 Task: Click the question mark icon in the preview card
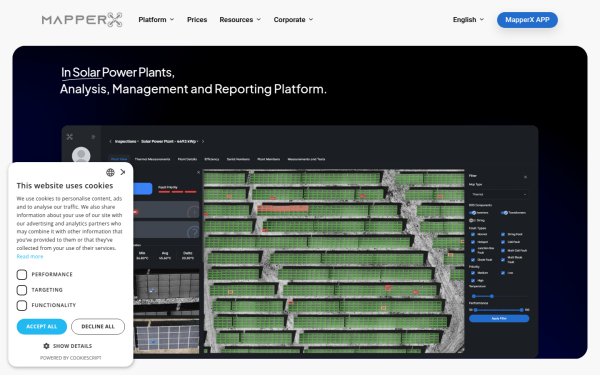pyautogui.click(x=194, y=232)
